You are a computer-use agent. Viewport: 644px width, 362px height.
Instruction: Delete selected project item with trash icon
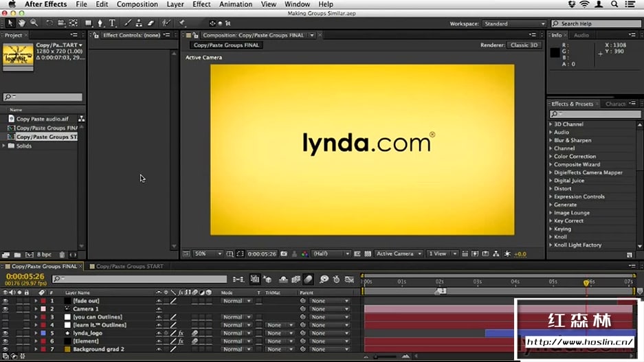(62, 255)
